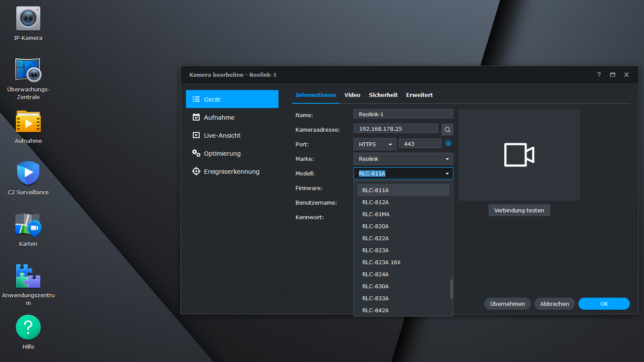Image resolution: width=644 pixels, height=362 pixels.
Task: Click the model list scrollbar thumb
Action: point(452,289)
